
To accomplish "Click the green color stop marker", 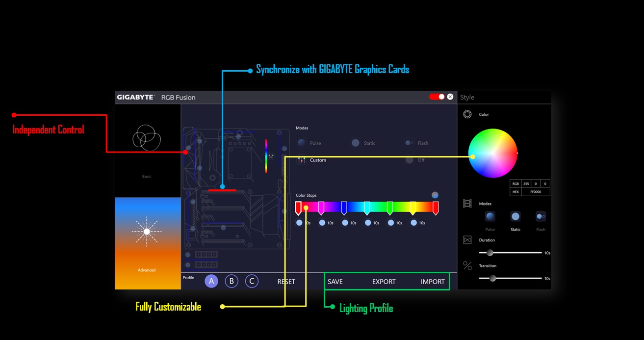I will coord(390,208).
